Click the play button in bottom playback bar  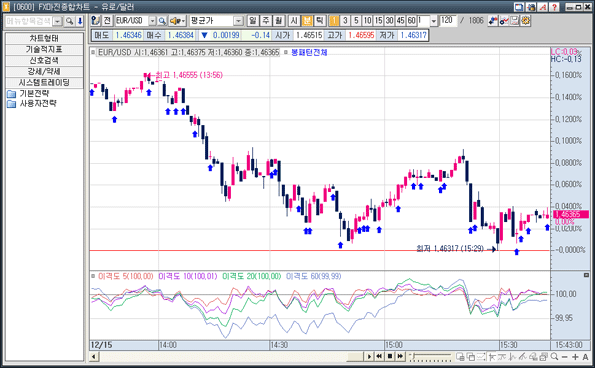pos(369,356)
